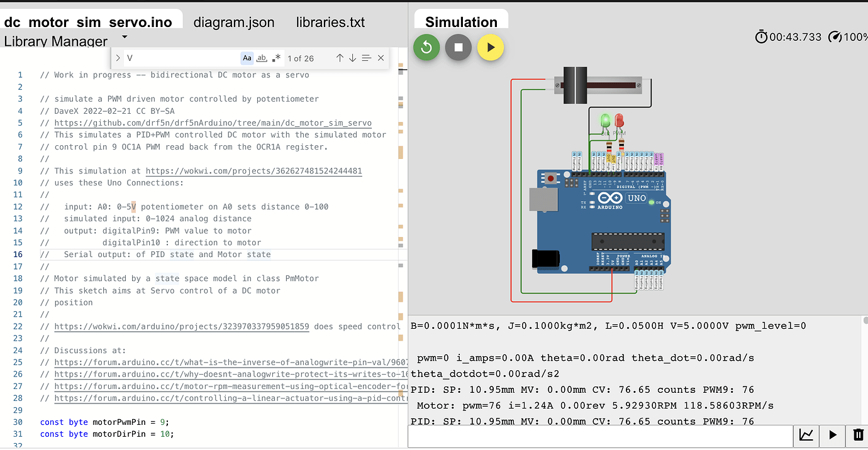868x450 pixels.
Task: Click the simulation timer stopwatch icon
Action: click(762, 36)
